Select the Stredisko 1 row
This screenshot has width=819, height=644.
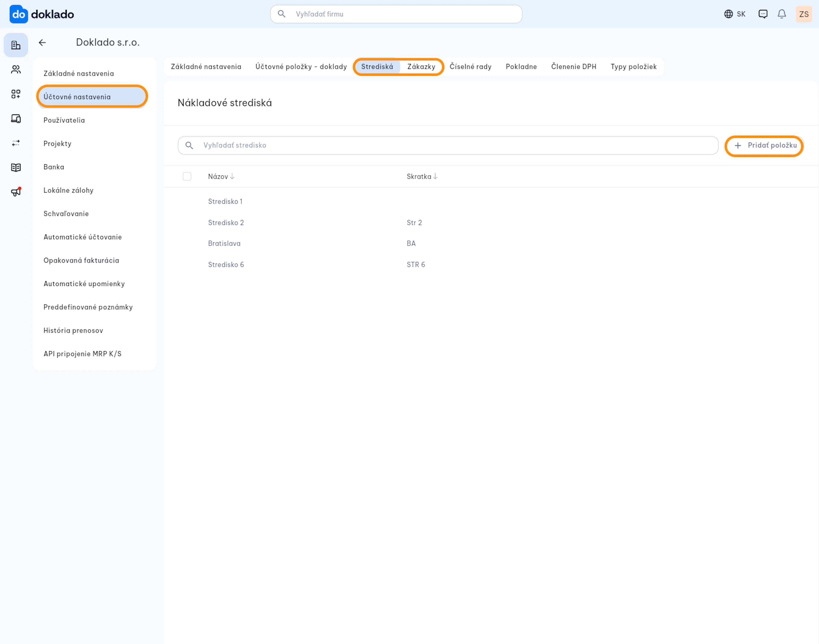[x=491, y=202]
